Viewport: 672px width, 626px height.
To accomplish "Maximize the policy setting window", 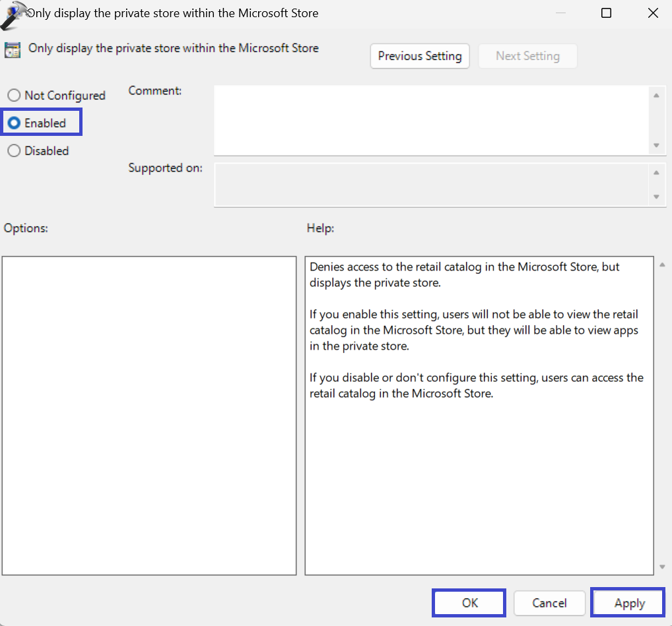I will 606,13.
